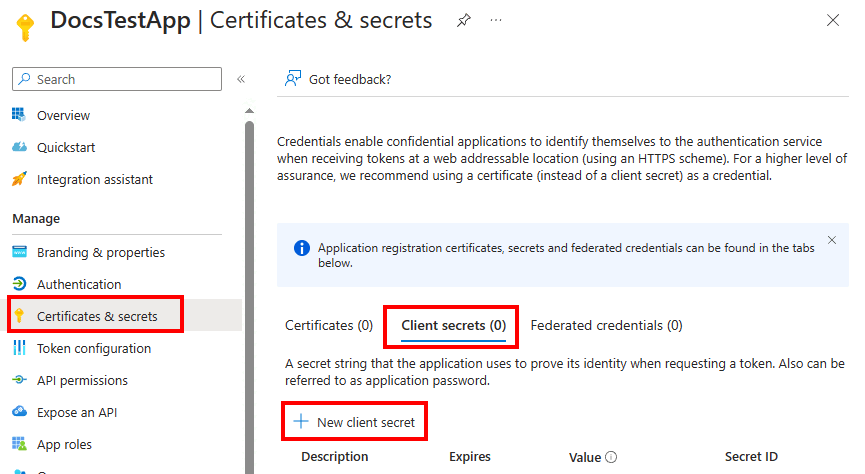Click the Quickstart cloud icon
Screen dimensions: 865x474
click(19, 147)
